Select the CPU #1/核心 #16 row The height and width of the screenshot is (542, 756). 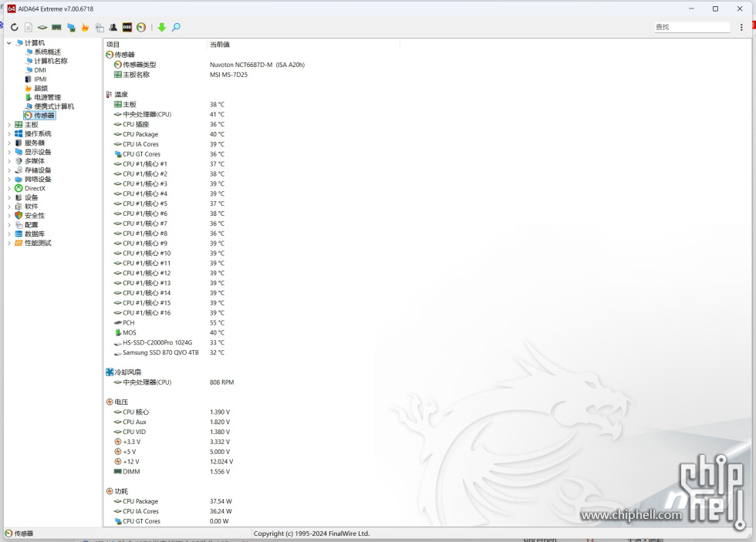click(x=169, y=313)
